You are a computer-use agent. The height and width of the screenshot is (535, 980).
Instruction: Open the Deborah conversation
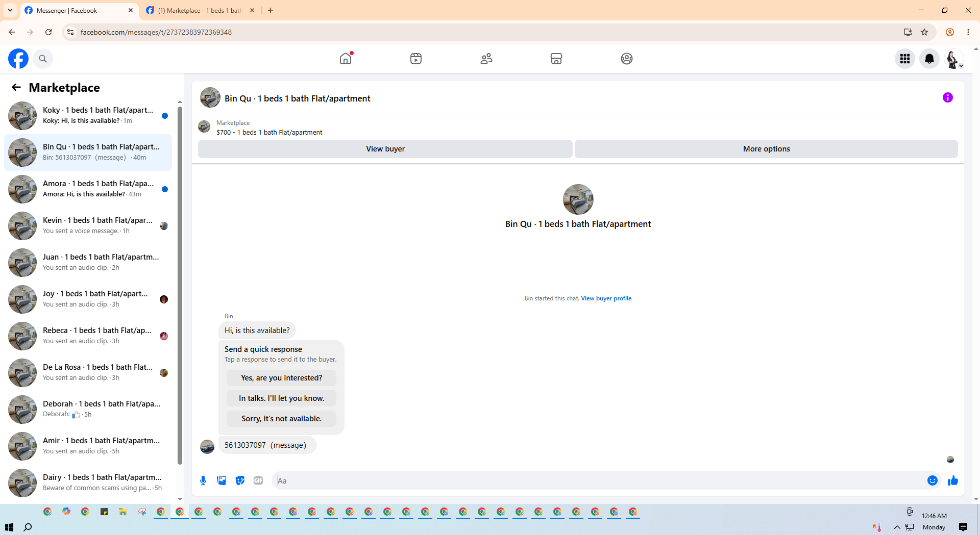click(88, 410)
